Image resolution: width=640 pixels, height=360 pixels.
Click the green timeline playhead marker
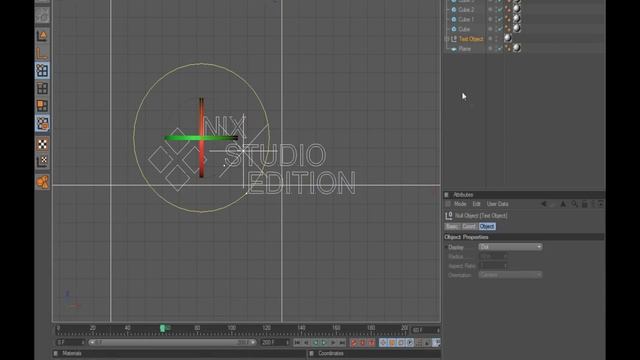tap(162, 328)
